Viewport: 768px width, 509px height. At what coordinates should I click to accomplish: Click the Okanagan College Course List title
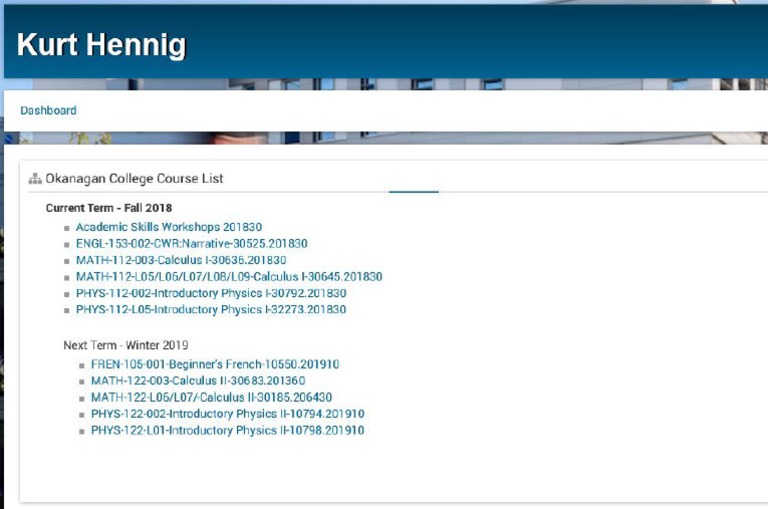[x=134, y=178]
